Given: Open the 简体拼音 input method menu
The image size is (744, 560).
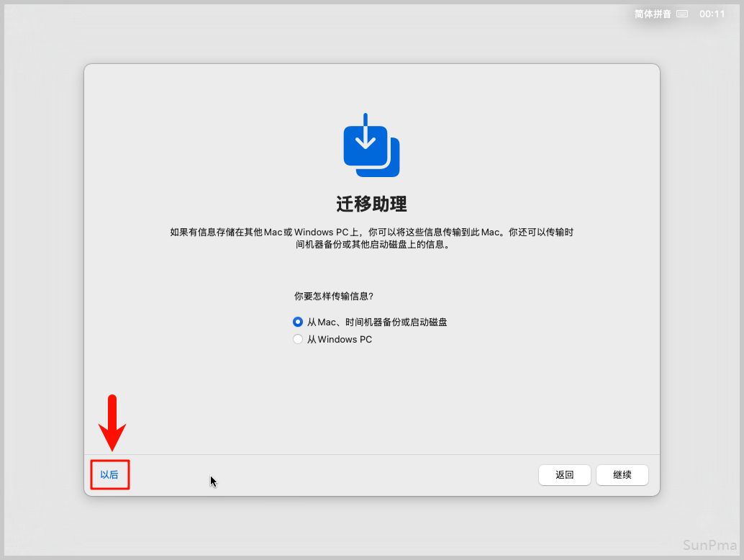Looking at the screenshot, I should coord(653,14).
